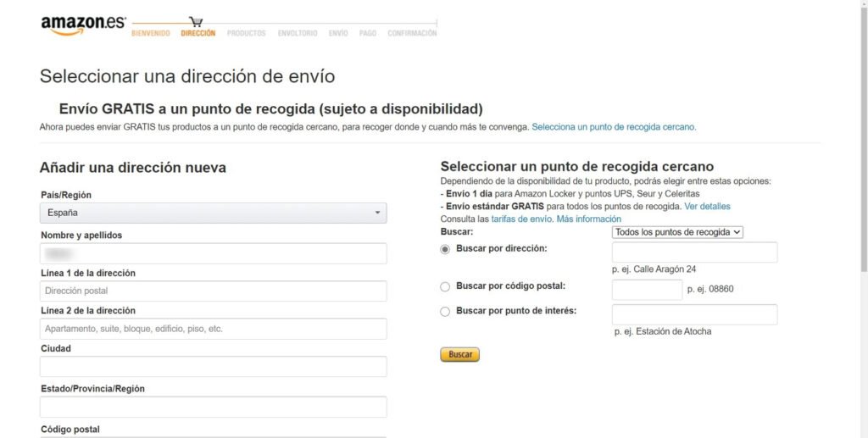
Task: Click the Línea 2 apartamento address field
Action: 213,329
